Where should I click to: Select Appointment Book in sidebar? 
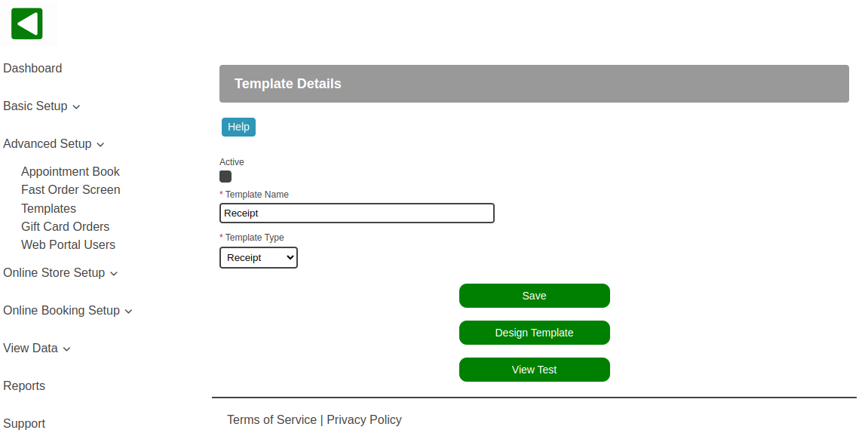pos(70,172)
